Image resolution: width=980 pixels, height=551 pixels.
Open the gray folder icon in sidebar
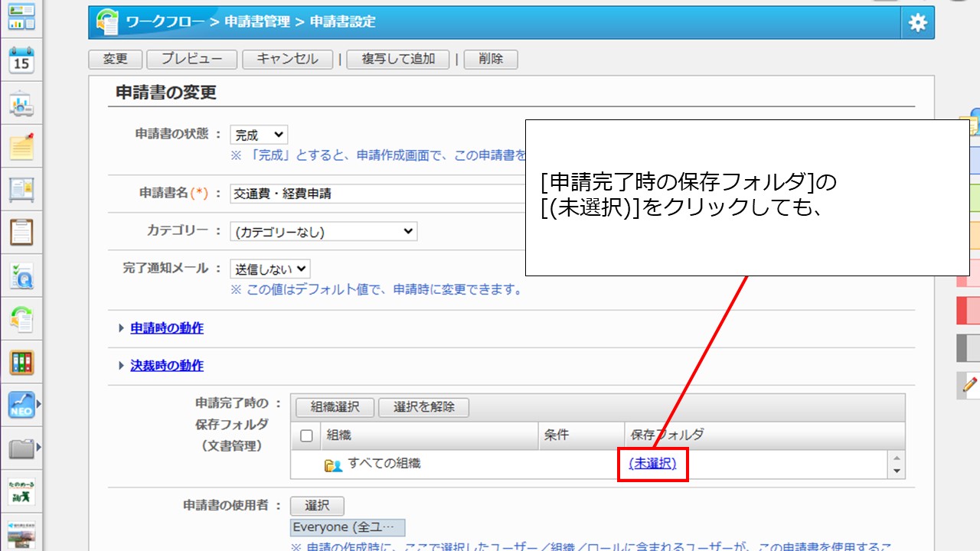(x=21, y=448)
